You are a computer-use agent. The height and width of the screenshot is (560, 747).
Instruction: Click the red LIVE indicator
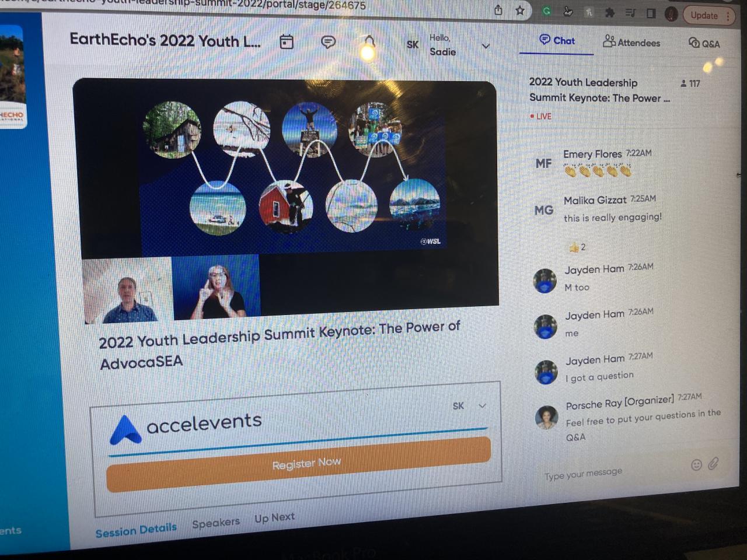pos(540,116)
